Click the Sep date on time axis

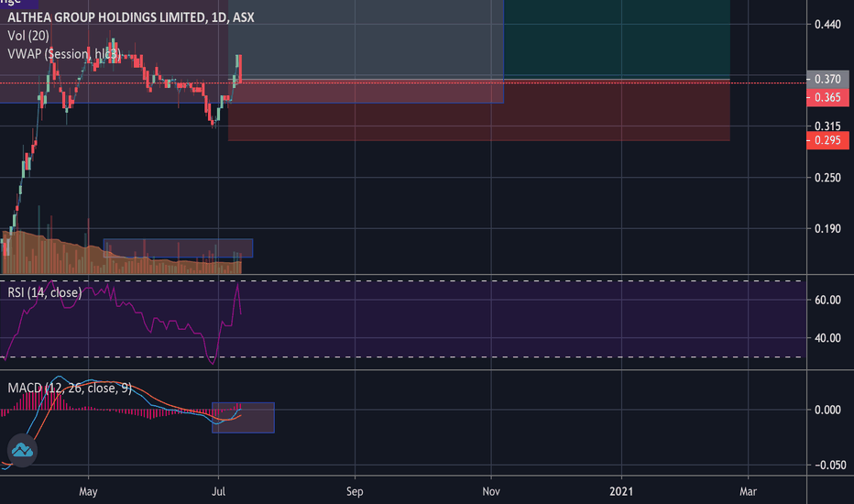tap(355, 491)
